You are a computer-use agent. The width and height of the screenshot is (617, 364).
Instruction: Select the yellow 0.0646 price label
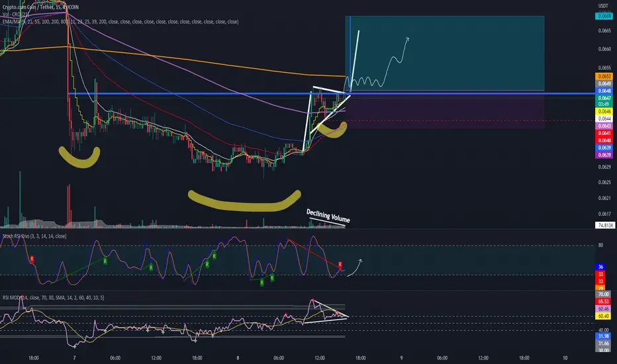[x=604, y=112]
